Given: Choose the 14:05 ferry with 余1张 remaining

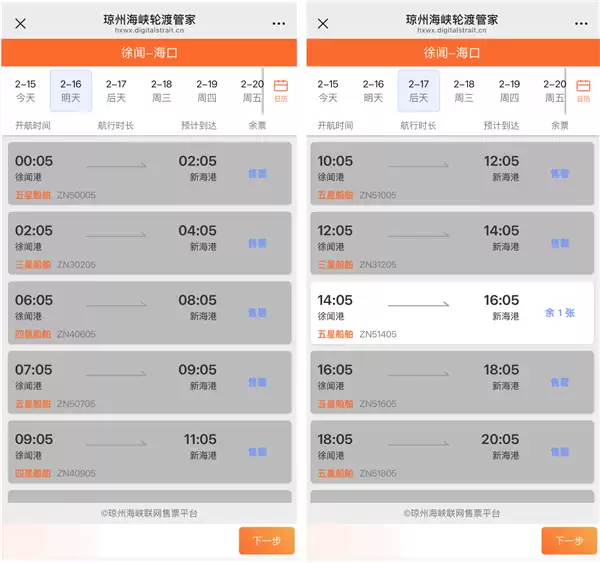Looking at the screenshot, I should [x=450, y=313].
